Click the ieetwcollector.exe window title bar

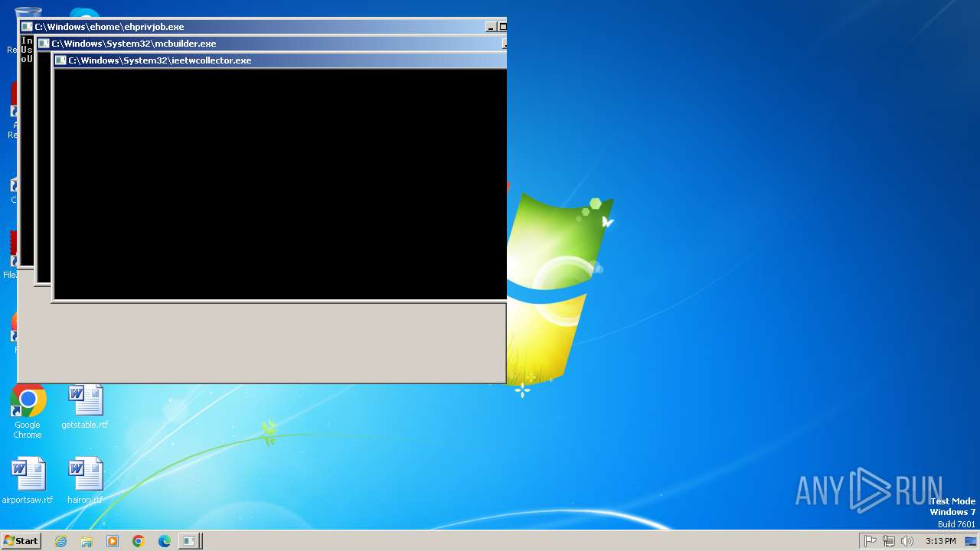pos(280,60)
